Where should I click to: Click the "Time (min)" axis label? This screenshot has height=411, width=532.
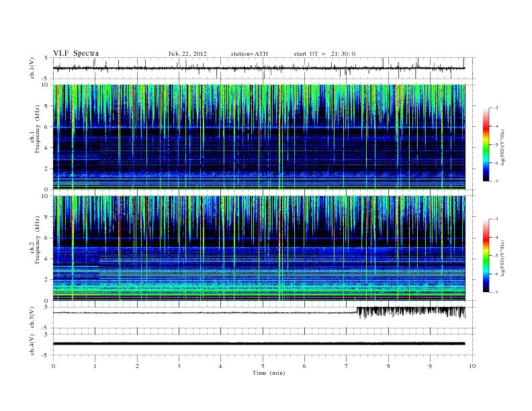(269, 373)
